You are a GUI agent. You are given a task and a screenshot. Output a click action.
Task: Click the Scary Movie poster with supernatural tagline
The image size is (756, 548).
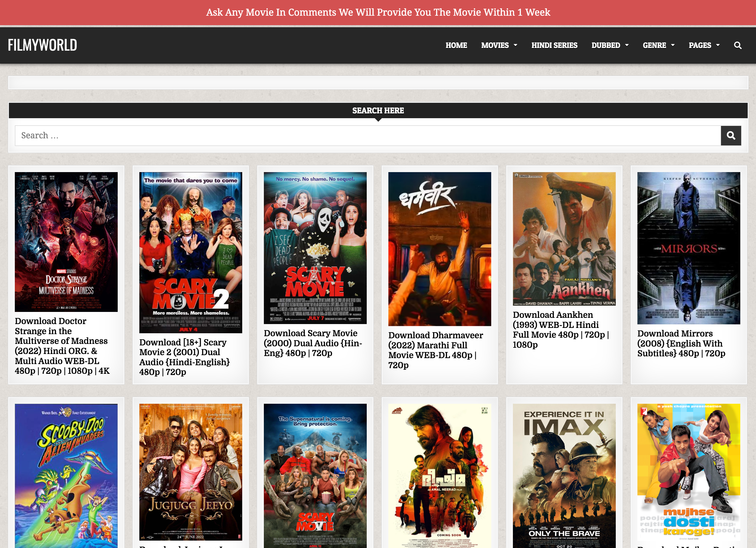315,476
